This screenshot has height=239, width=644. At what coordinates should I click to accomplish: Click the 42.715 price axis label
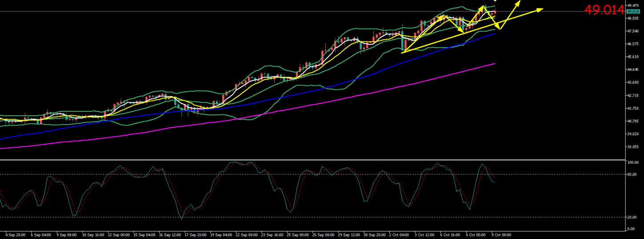(x=632, y=95)
